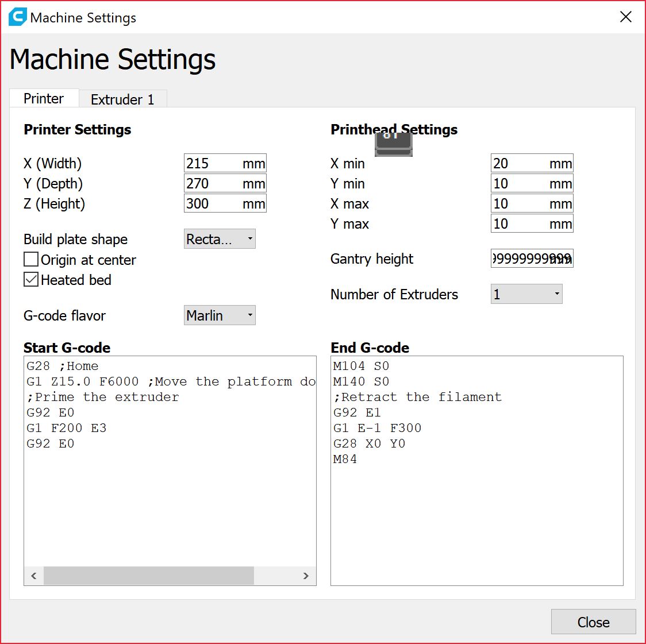The image size is (646, 644).
Task: Enable the Origin at center checkbox
Action: [31, 260]
